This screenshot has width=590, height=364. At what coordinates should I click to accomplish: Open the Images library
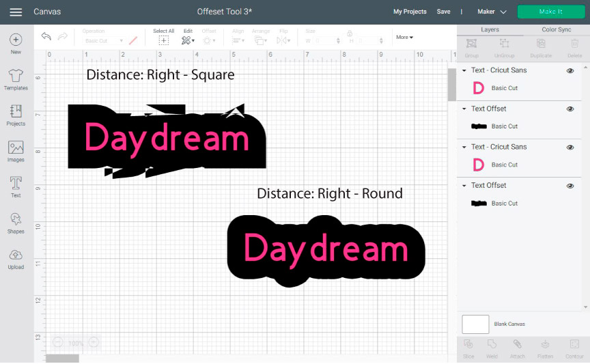coord(16,148)
